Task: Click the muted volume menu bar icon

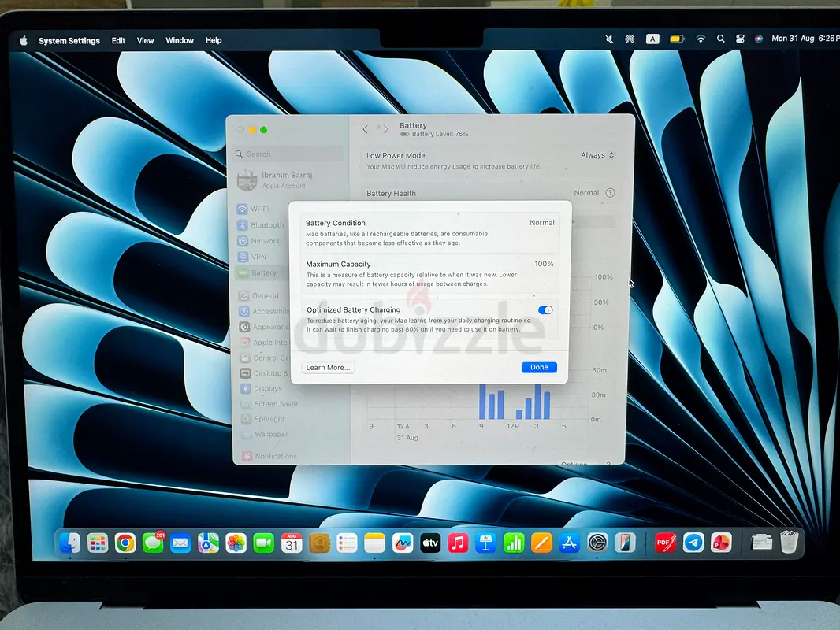Action: click(x=609, y=39)
